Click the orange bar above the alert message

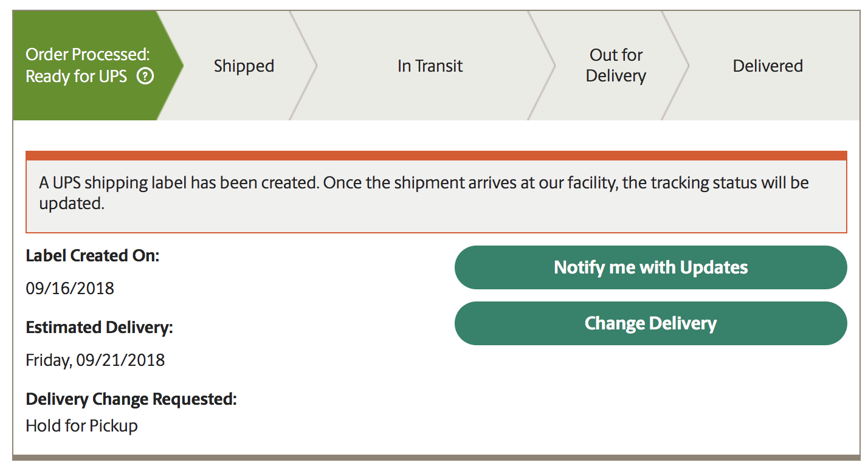point(436,156)
